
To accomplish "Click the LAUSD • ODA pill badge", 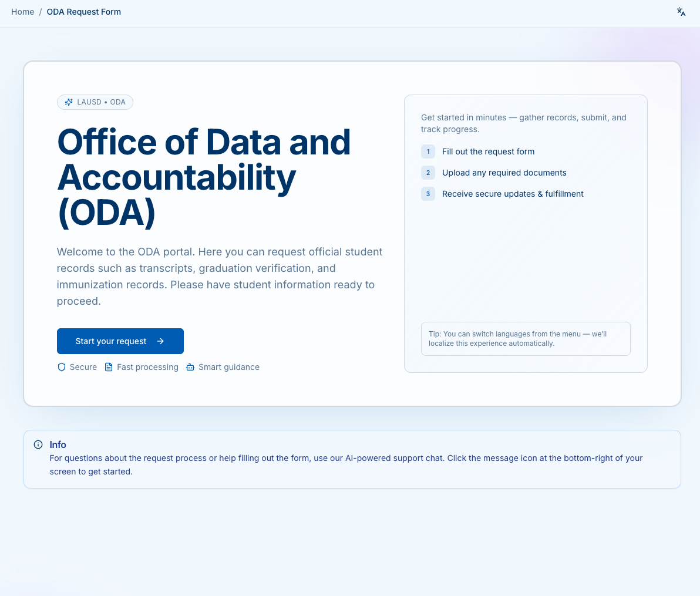I will click(x=95, y=102).
